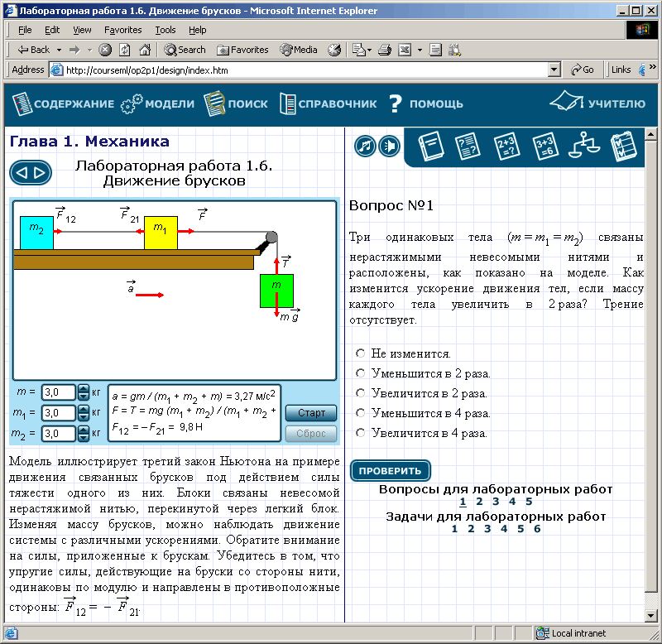Click the m1 mass input field
Screen dimensions: 662x644
[x=58, y=412]
